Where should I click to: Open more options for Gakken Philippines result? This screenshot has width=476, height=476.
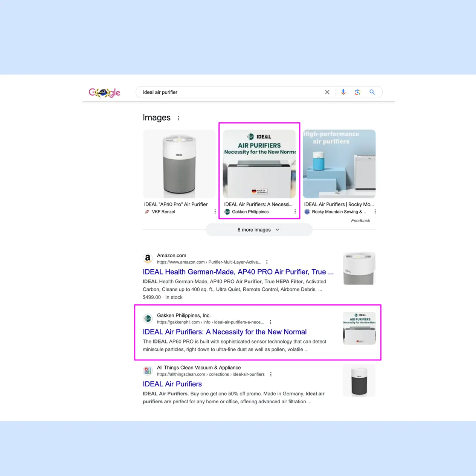pyautogui.click(x=270, y=322)
